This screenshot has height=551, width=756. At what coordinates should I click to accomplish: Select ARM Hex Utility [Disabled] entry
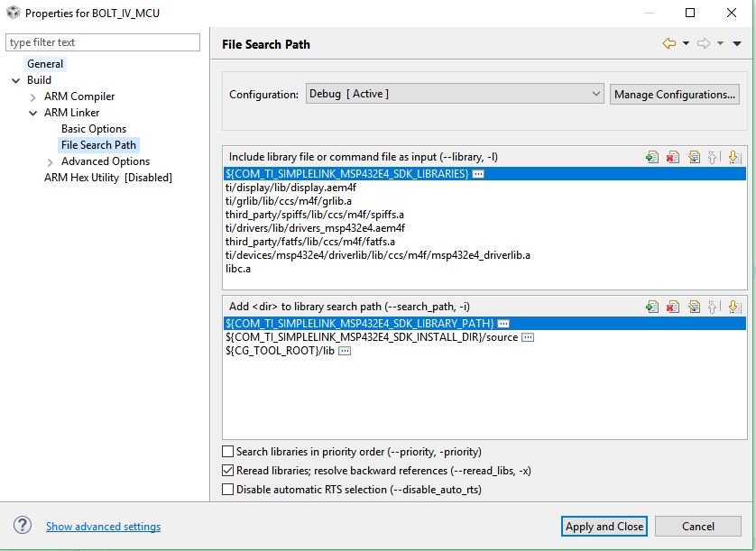(x=108, y=178)
